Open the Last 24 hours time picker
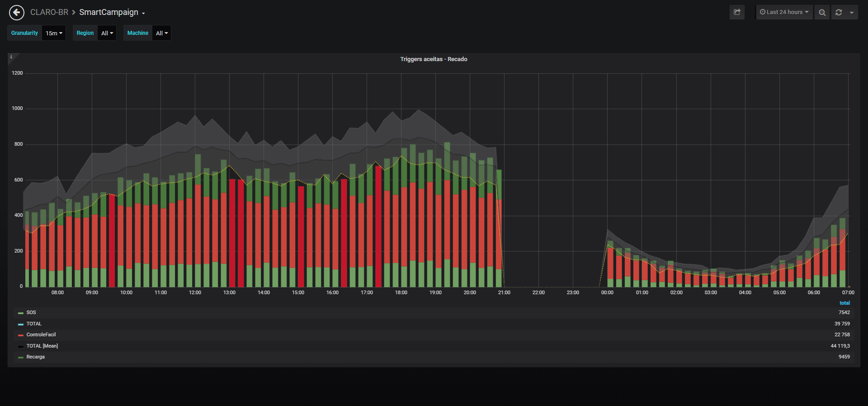The width and height of the screenshot is (868, 406). (784, 12)
